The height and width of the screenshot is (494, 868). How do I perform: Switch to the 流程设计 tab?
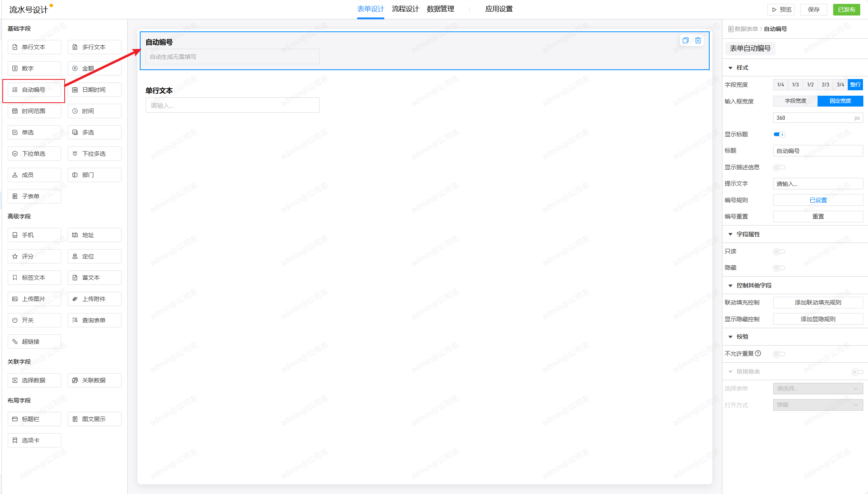point(405,9)
